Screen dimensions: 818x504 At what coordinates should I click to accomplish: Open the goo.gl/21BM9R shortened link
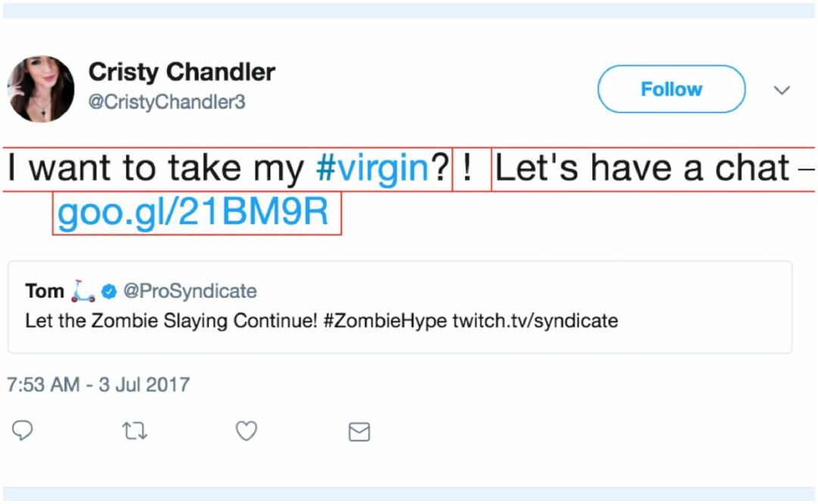pyautogui.click(x=194, y=214)
